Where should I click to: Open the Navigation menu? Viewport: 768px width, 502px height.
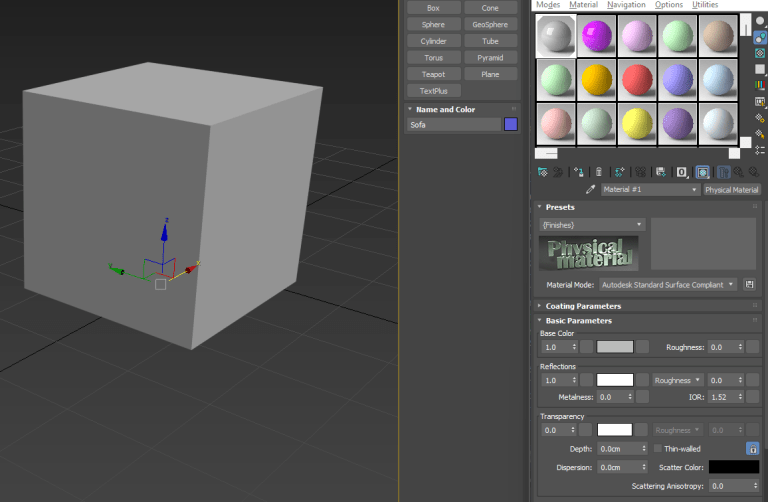[626, 5]
